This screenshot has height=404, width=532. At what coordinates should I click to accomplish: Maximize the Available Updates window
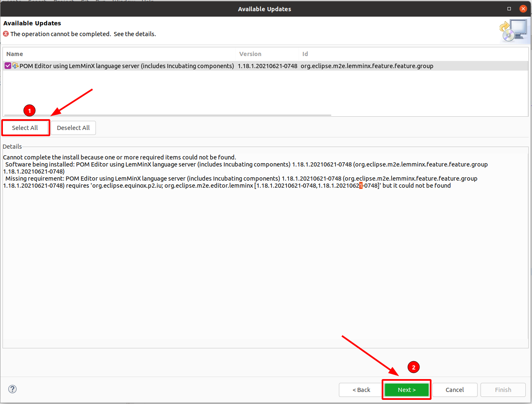click(509, 9)
